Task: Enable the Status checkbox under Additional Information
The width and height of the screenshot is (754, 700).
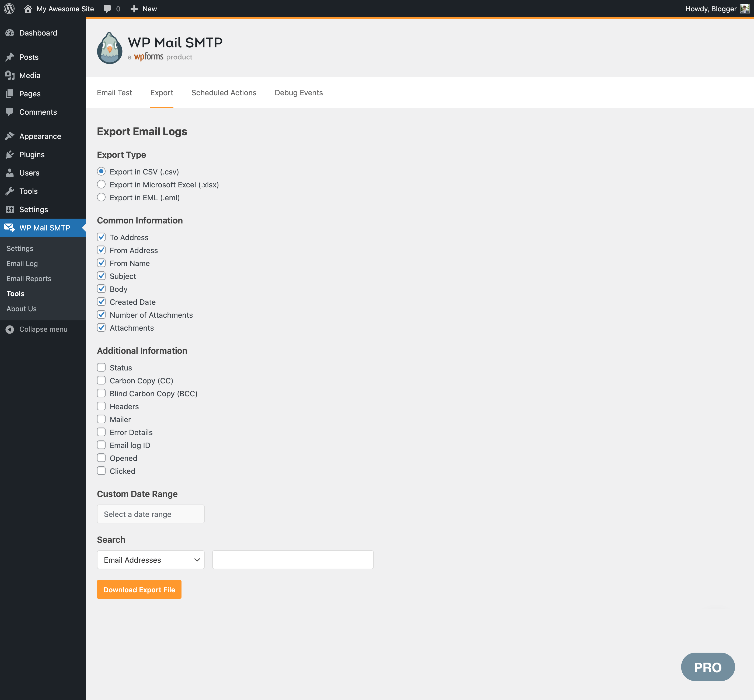Action: click(x=101, y=367)
